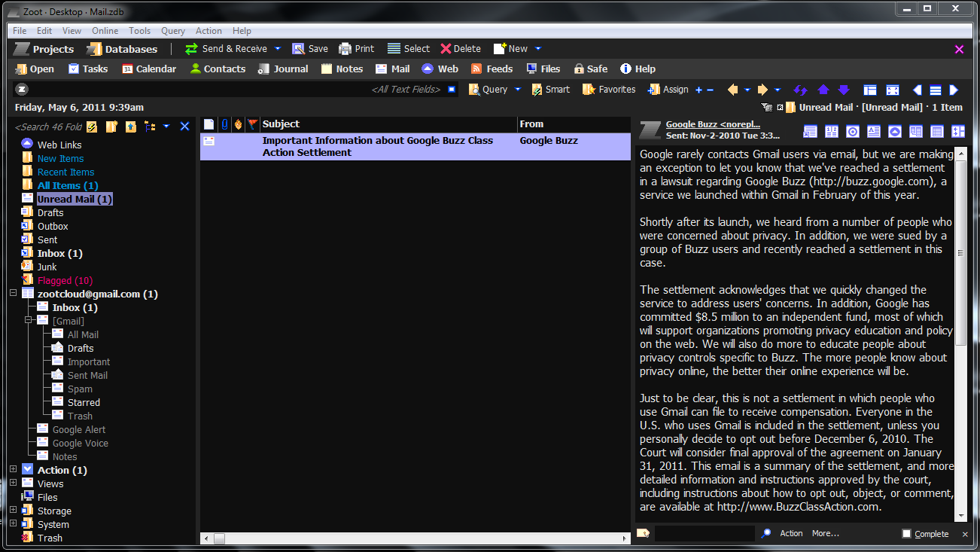This screenshot has width=980, height=552.
Task: Open the Edit menu
Action: [x=44, y=31]
